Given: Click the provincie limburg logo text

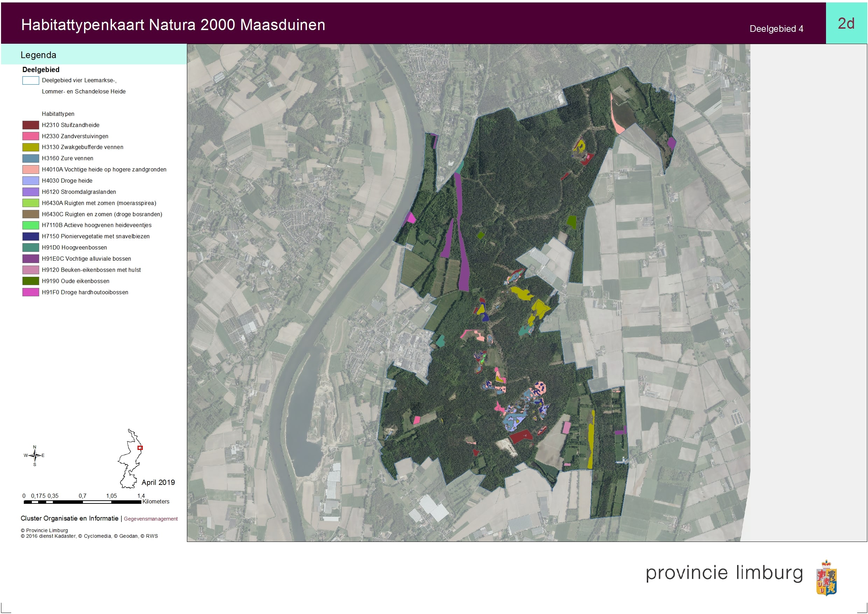Looking at the screenshot, I should click(x=724, y=573).
